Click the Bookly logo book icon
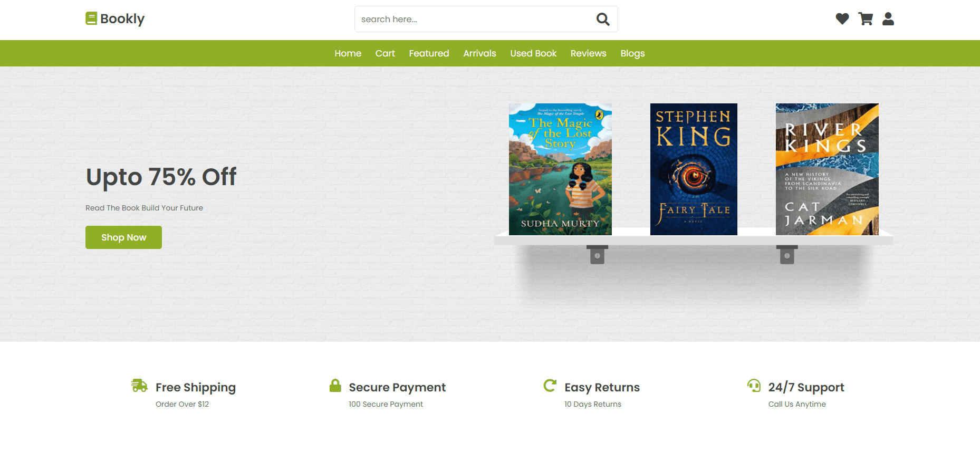The image size is (980, 470). click(91, 18)
